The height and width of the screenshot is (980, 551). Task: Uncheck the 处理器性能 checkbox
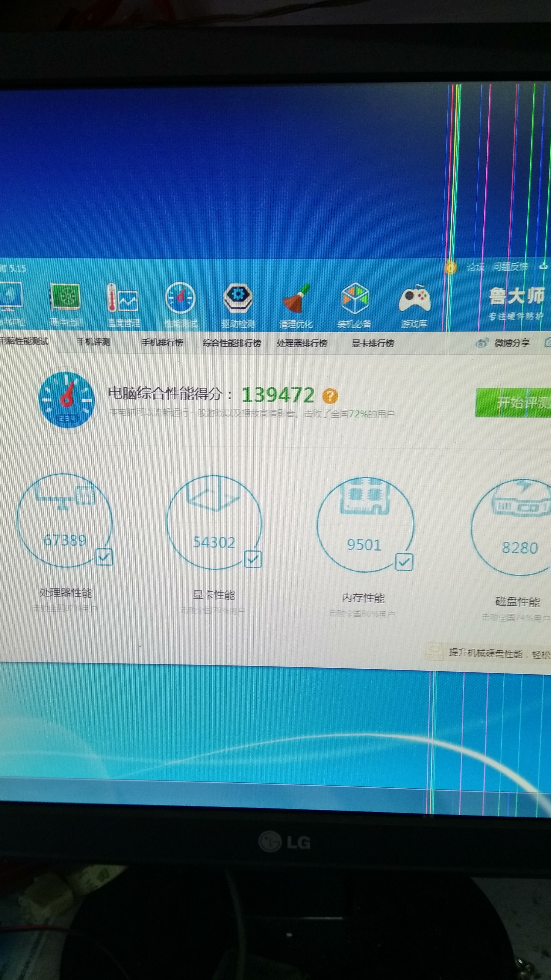click(104, 557)
